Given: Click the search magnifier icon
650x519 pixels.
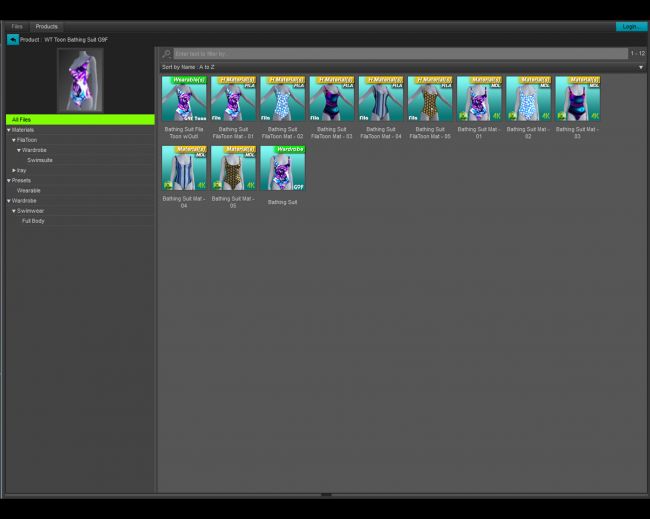Looking at the screenshot, I should click(x=166, y=53).
